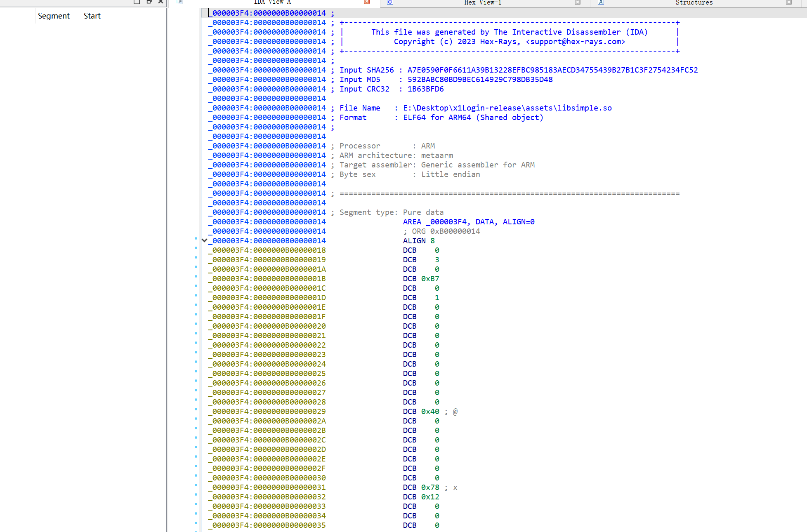807x532 pixels.
Task: Select the DCB 0xB7 data line
Action: pos(421,279)
